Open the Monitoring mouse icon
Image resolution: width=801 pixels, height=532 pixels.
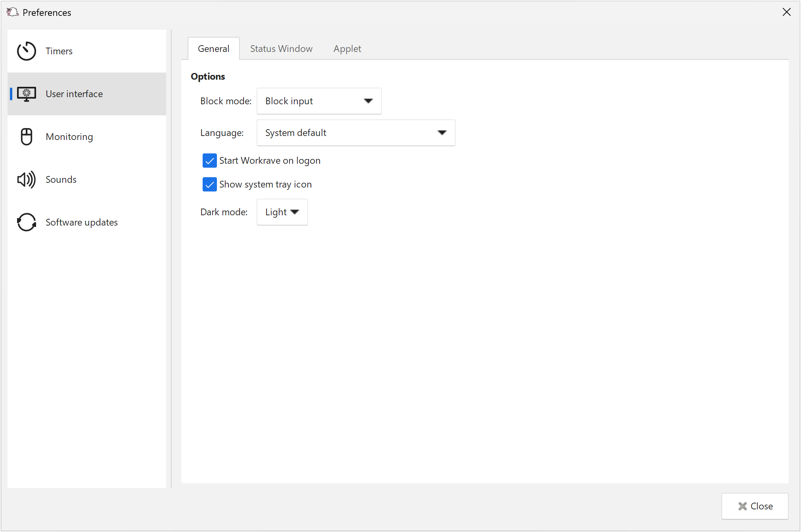tap(27, 137)
